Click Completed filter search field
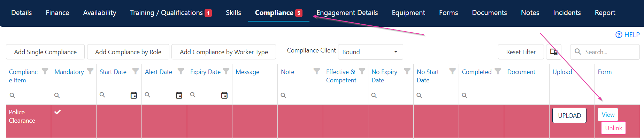Viewport: 644px width, 139px height. [482, 95]
